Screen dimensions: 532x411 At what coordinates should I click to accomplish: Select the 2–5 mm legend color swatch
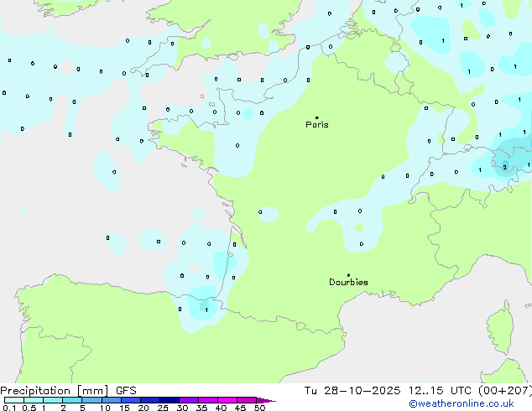click(x=72, y=400)
